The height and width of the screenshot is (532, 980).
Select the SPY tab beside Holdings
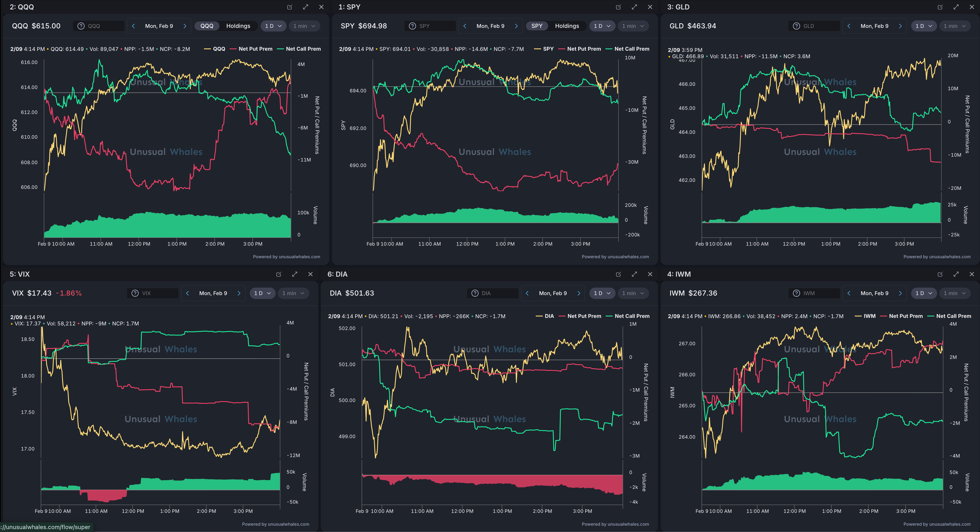[x=537, y=26]
